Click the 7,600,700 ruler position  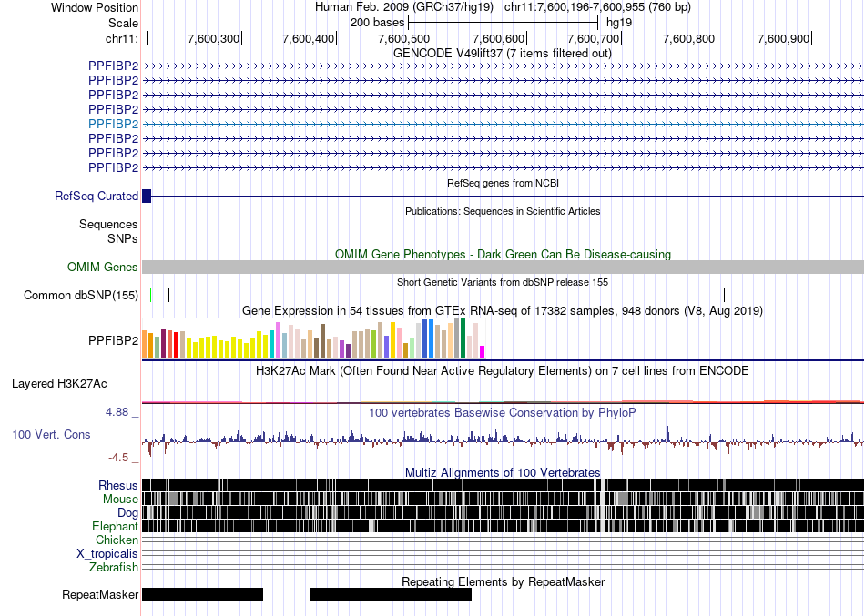[594, 38]
